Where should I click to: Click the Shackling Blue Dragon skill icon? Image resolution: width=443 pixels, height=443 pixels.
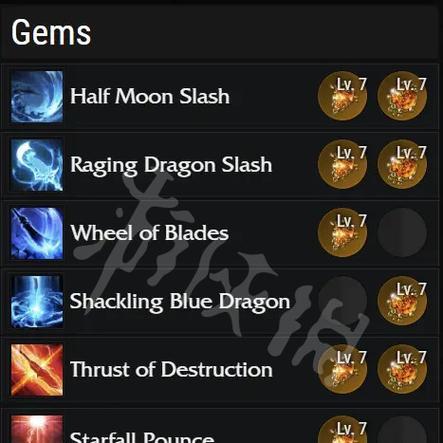37,302
